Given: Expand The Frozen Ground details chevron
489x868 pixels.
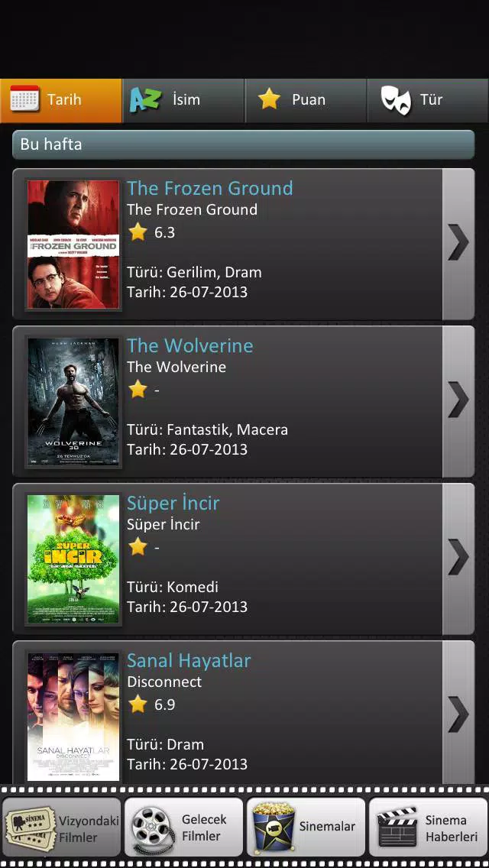Looking at the screenshot, I should [458, 244].
